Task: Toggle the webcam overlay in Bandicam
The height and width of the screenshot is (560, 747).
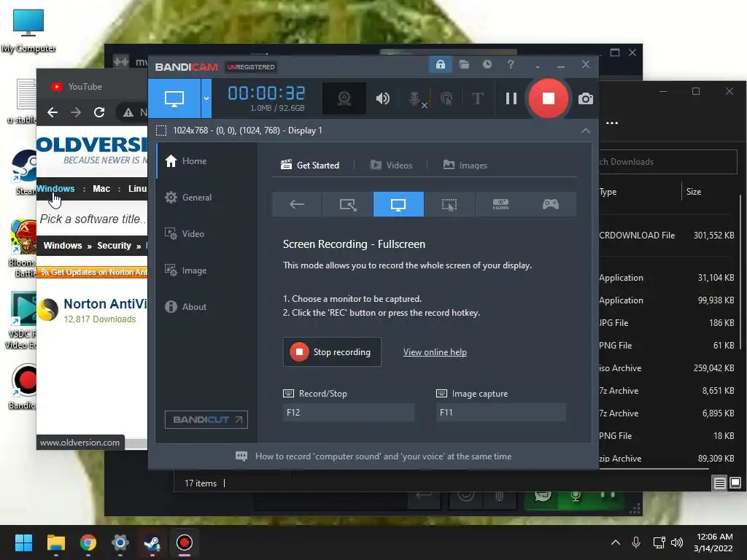Action: tap(344, 98)
